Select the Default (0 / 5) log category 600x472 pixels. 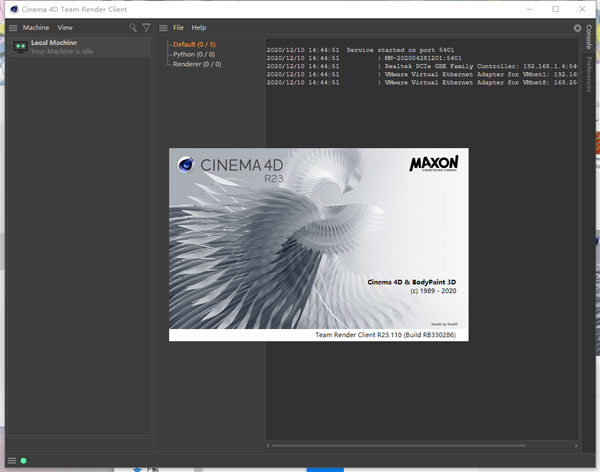tap(194, 44)
